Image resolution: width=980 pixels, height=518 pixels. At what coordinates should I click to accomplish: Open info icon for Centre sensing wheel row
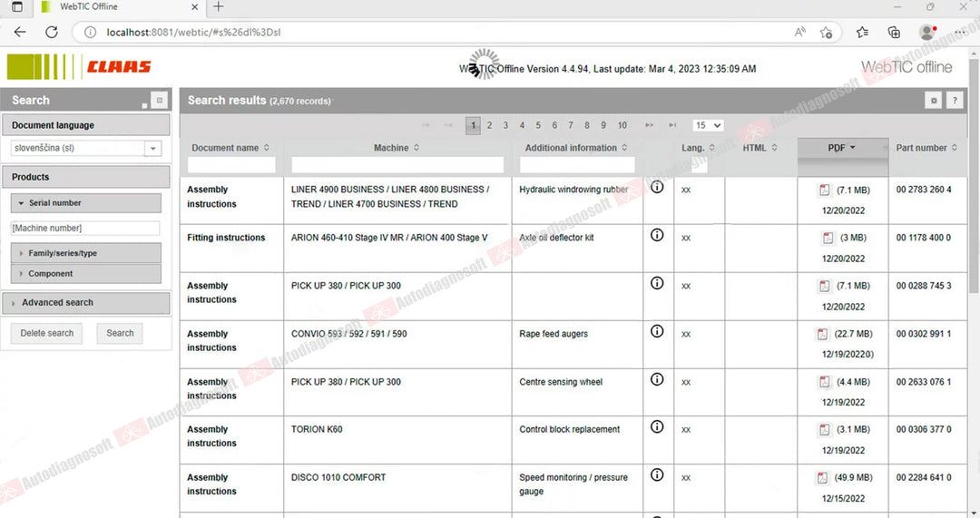click(x=657, y=379)
